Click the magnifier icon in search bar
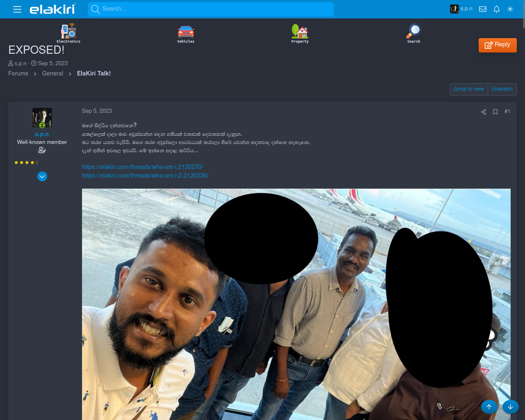 (x=95, y=9)
